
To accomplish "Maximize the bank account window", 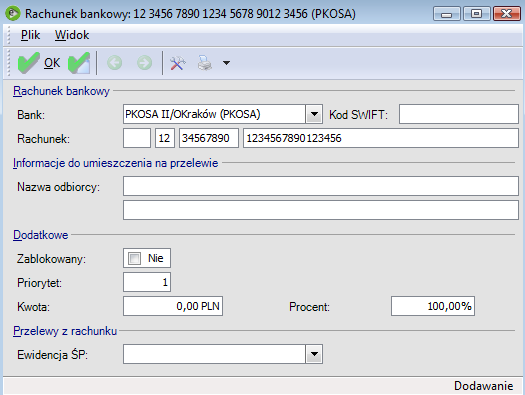I will click(476, 14).
